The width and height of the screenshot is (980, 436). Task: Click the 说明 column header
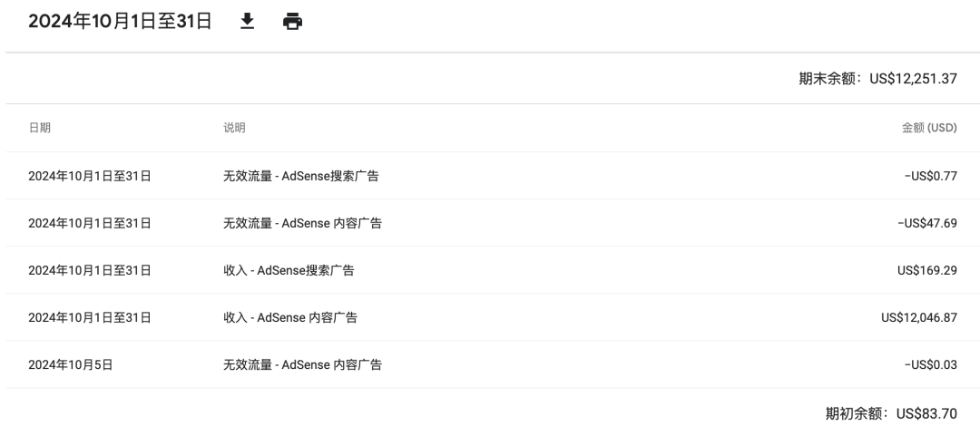tap(234, 128)
